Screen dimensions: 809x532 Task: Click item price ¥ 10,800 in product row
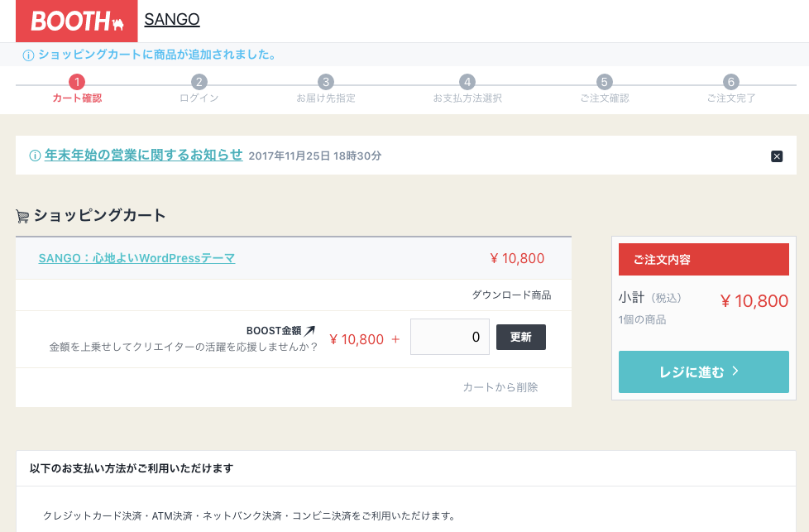pyautogui.click(x=518, y=258)
